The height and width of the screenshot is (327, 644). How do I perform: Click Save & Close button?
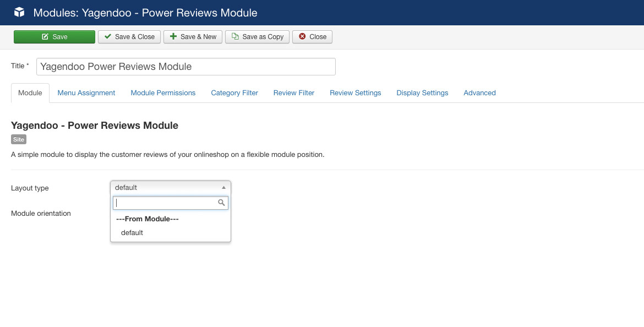tap(129, 36)
